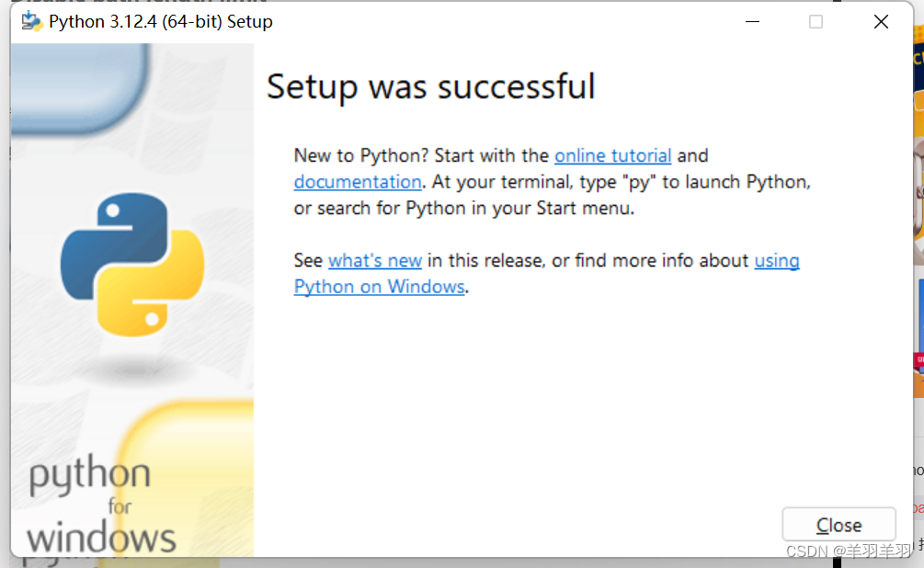Viewport: 924px width, 568px height.
Task: Minimize the Python Setup window
Action: pyautogui.click(x=752, y=22)
